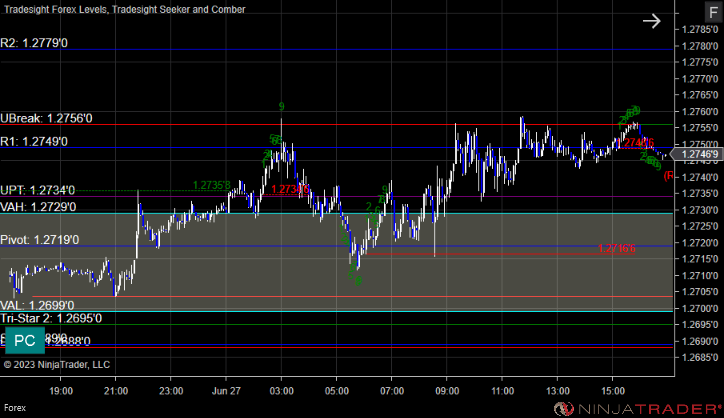The width and height of the screenshot is (724, 418).
Task: Click the 1.2740'0 price axis label
Action: (700, 177)
